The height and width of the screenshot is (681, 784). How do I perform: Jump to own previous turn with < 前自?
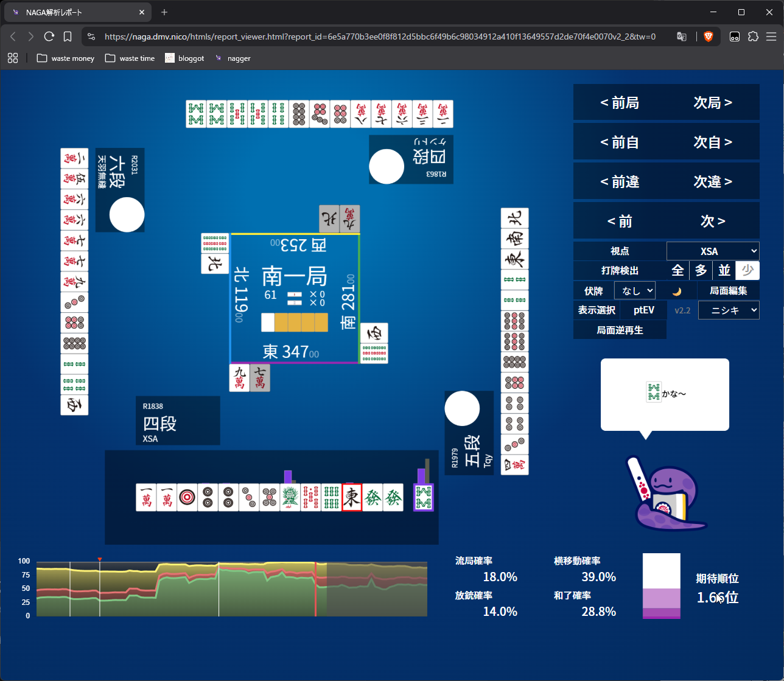620,142
